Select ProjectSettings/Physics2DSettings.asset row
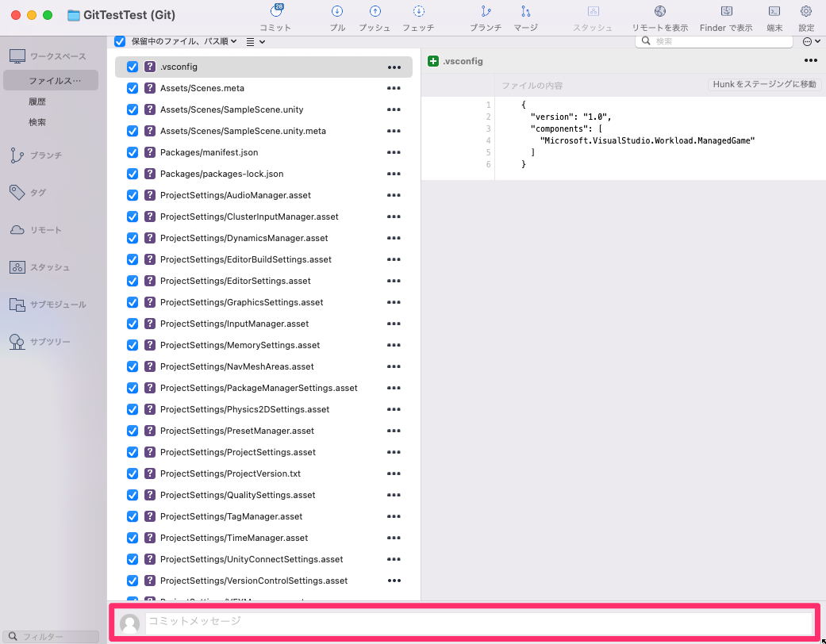 [x=263, y=409]
